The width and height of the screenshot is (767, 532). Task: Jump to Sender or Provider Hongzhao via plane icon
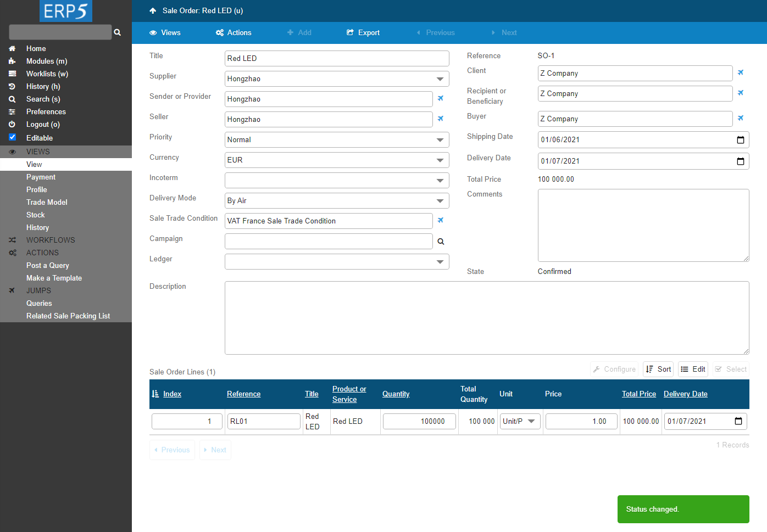coord(440,98)
